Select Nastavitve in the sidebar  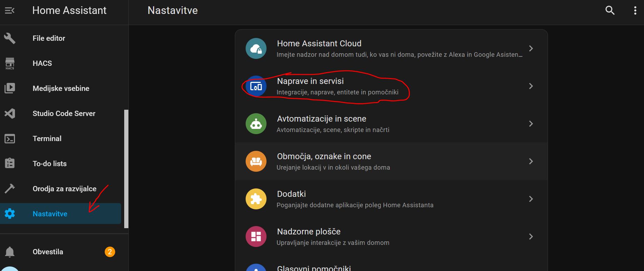[x=61, y=214]
